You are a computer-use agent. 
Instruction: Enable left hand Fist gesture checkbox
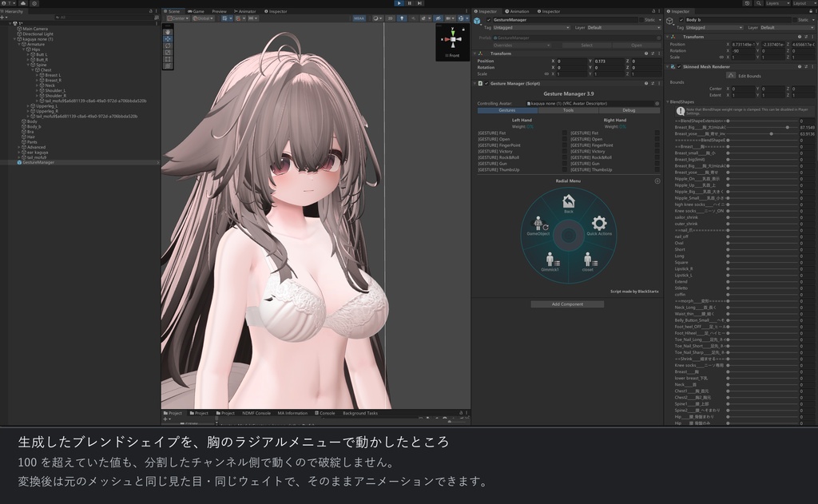tap(565, 133)
